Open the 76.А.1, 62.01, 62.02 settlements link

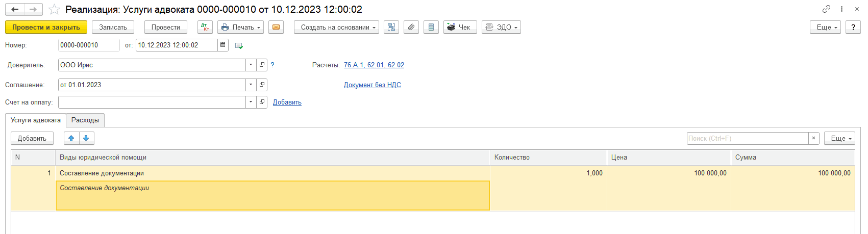tap(374, 65)
